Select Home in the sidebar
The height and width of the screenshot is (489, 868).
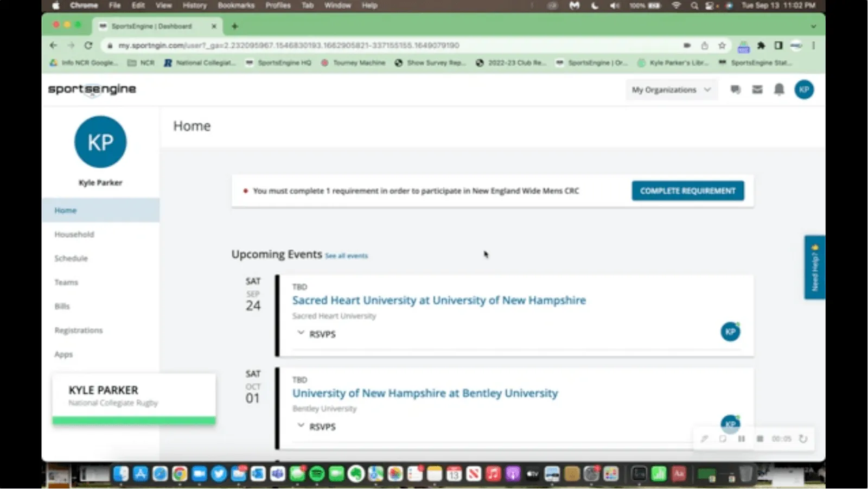pyautogui.click(x=101, y=211)
